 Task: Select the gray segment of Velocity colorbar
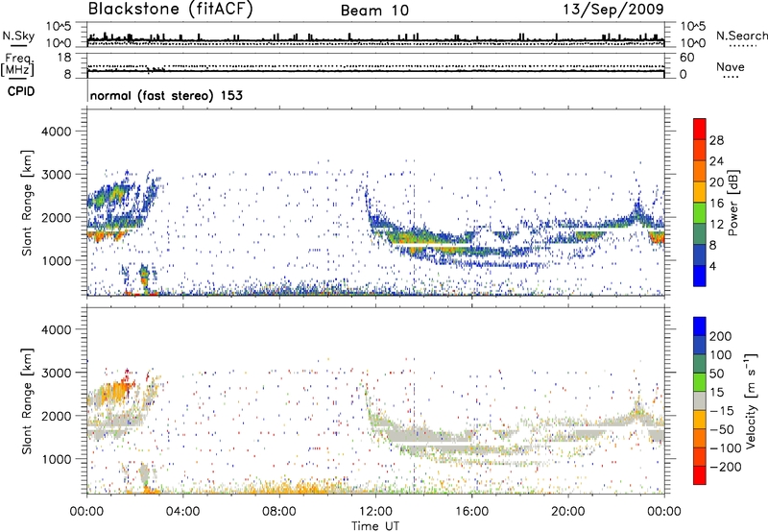point(700,400)
